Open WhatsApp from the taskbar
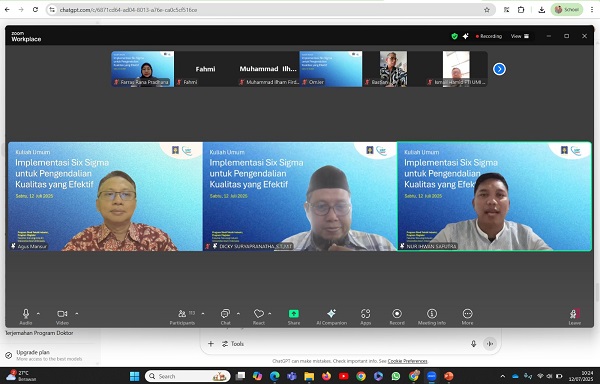The width and height of the screenshot is (600, 384). [396, 376]
